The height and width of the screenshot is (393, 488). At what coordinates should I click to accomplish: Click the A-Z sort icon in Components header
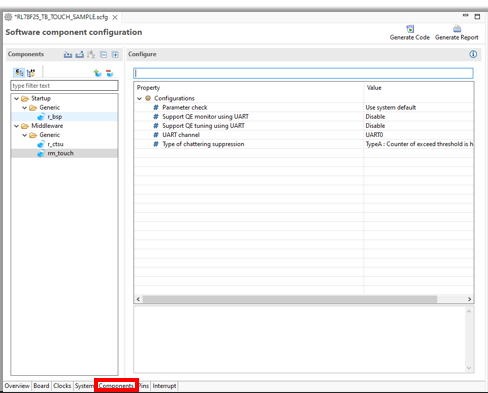[x=91, y=54]
